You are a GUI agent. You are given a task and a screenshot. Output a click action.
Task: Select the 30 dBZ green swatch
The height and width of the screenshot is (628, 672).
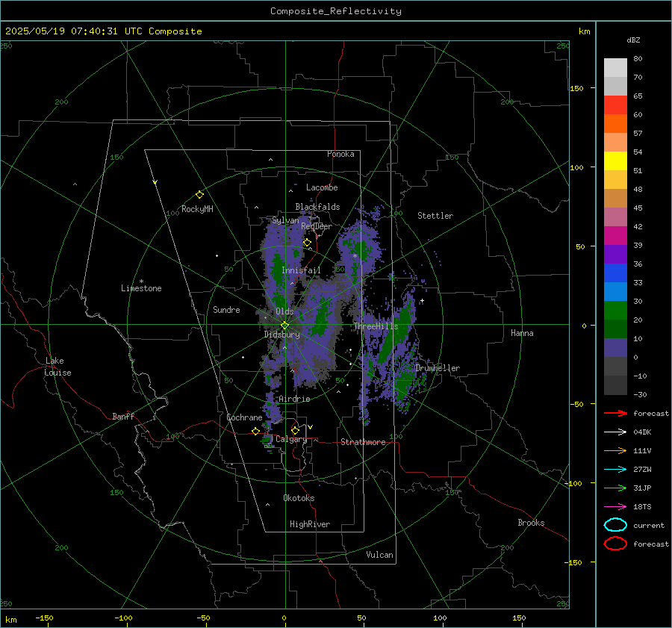point(615,310)
